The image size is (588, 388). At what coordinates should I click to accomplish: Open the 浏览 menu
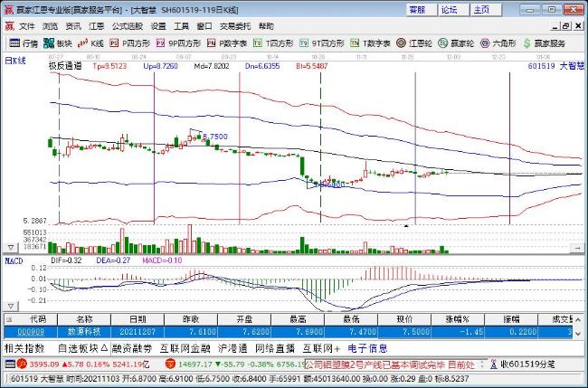pyautogui.click(x=50, y=26)
